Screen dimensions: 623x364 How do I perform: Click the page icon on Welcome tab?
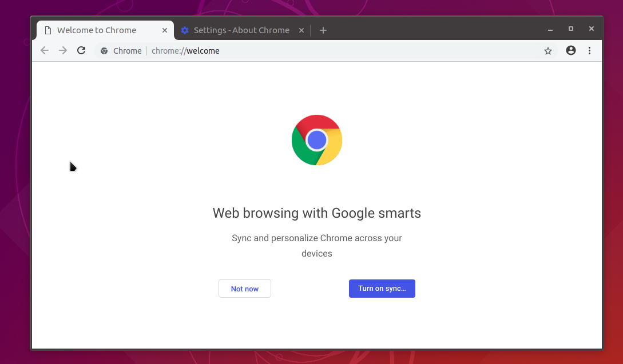pos(48,30)
